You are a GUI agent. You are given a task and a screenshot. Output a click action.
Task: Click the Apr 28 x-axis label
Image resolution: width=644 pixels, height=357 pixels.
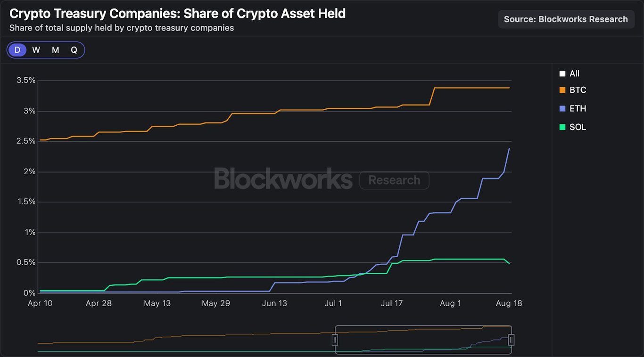coord(99,303)
